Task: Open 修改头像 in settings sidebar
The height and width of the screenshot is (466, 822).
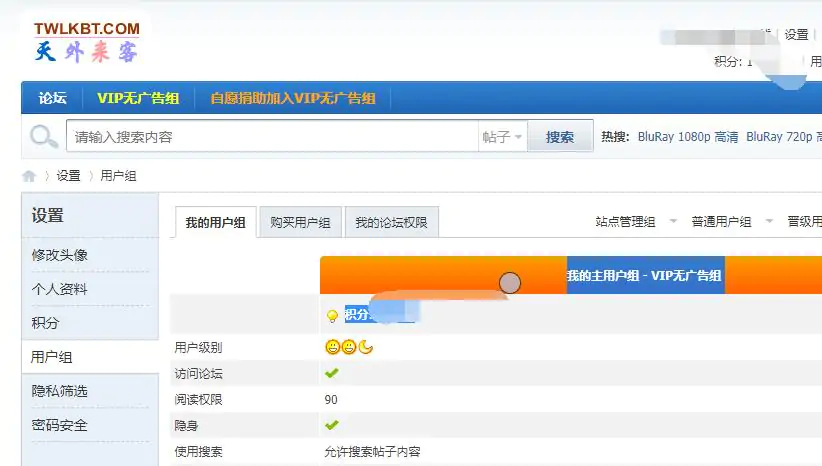Action: pyautogui.click(x=60, y=255)
